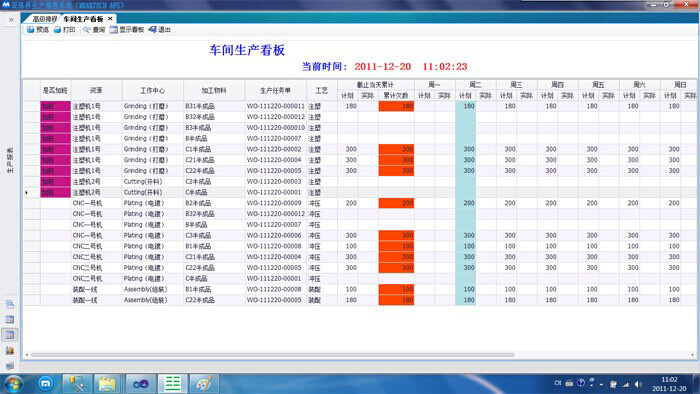Image resolution: width=700 pixels, height=394 pixels.
Task: Open the bar chart icon in left sidebar
Action: tap(9, 350)
